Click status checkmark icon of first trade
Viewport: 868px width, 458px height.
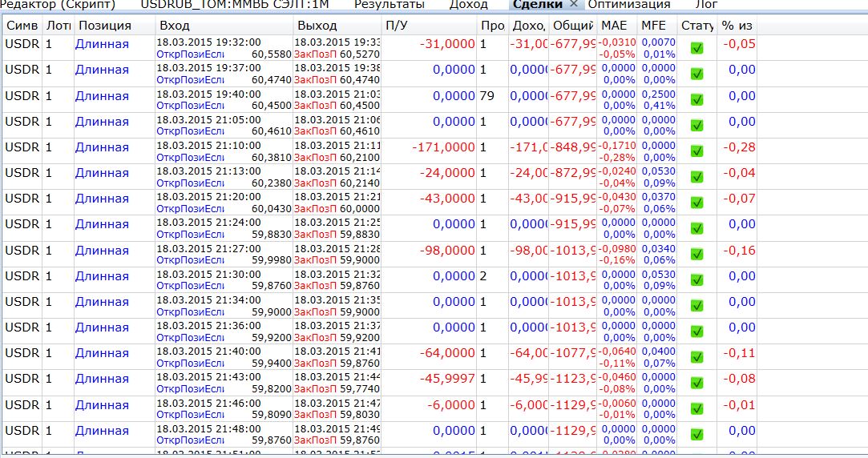[697, 49]
